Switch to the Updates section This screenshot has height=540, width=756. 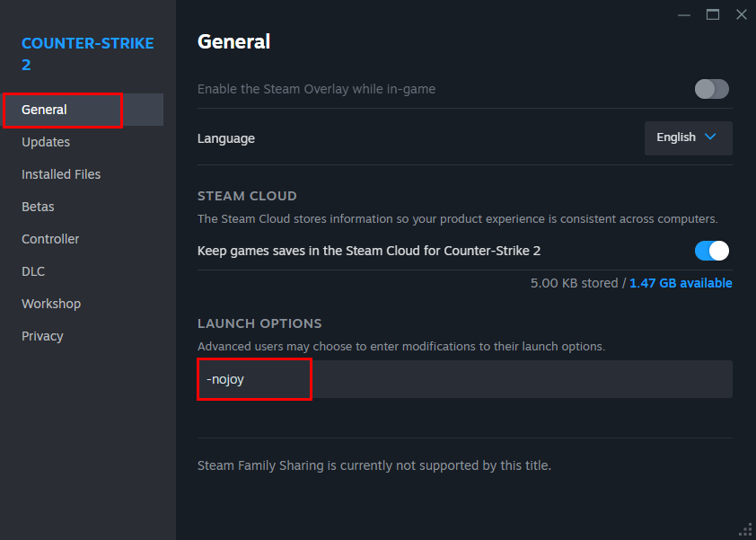point(46,142)
